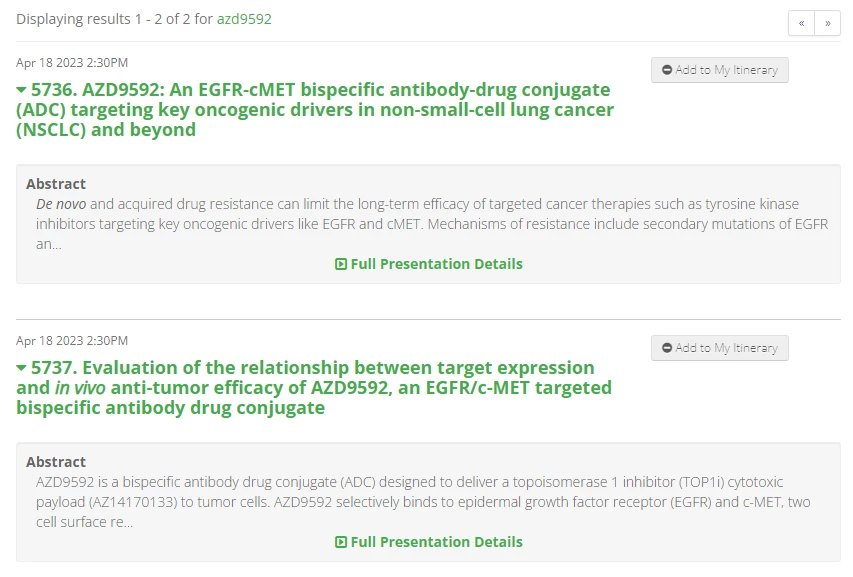Image resolution: width=853 pixels, height=577 pixels.
Task: Click the play-box icon in the first abstract
Action: click(x=341, y=264)
